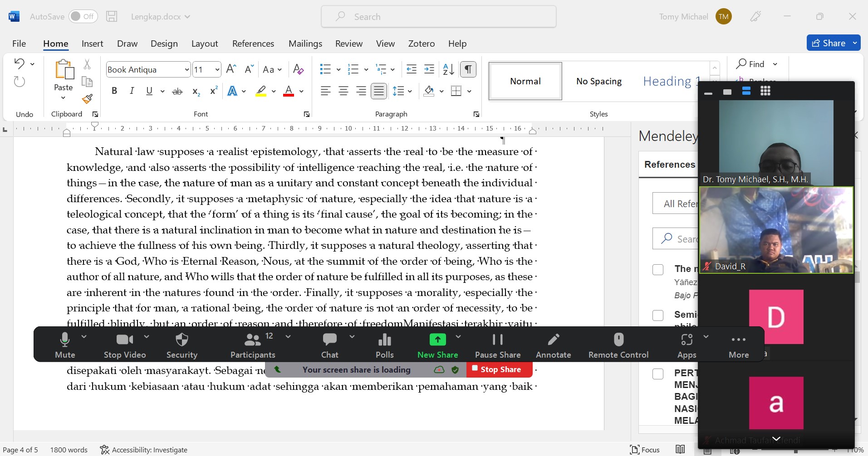Image resolution: width=868 pixels, height=456 pixels.
Task: Click the red Stop Share button
Action: point(499,369)
